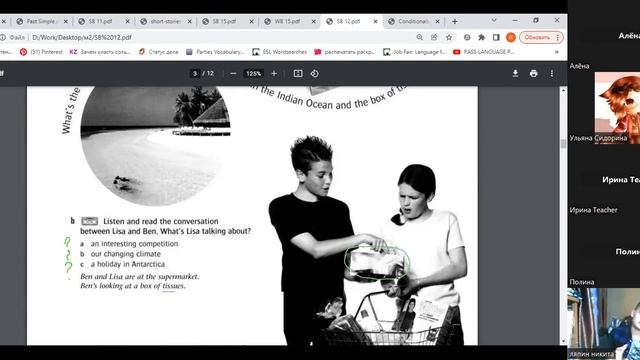The height and width of the screenshot is (360, 640).
Task: Close the SB 11.pdf tab
Action: tap(127, 21)
